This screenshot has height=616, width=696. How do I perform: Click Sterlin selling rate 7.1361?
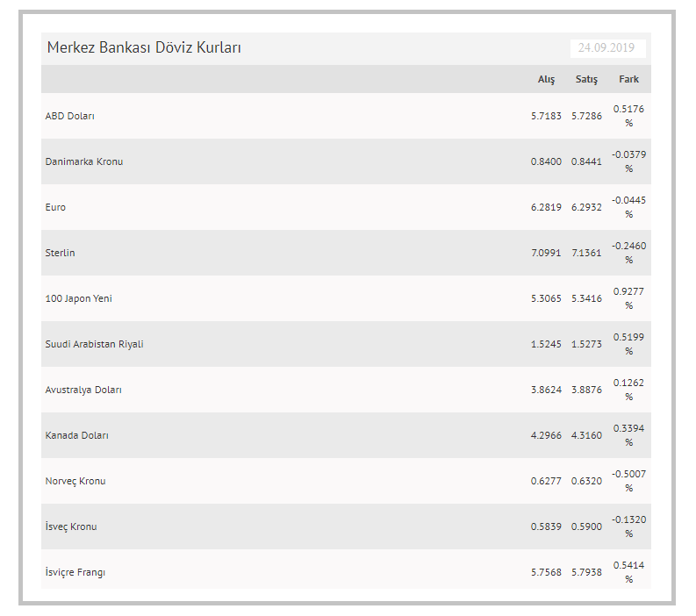(x=586, y=253)
